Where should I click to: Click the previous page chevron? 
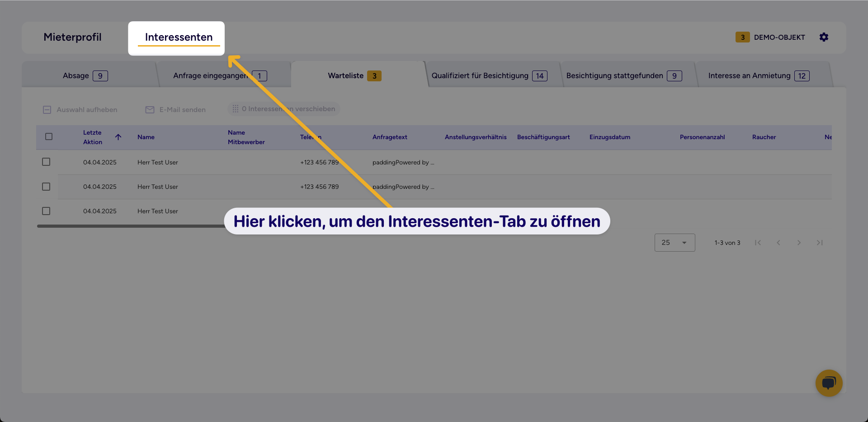click(x=778, y=243)
